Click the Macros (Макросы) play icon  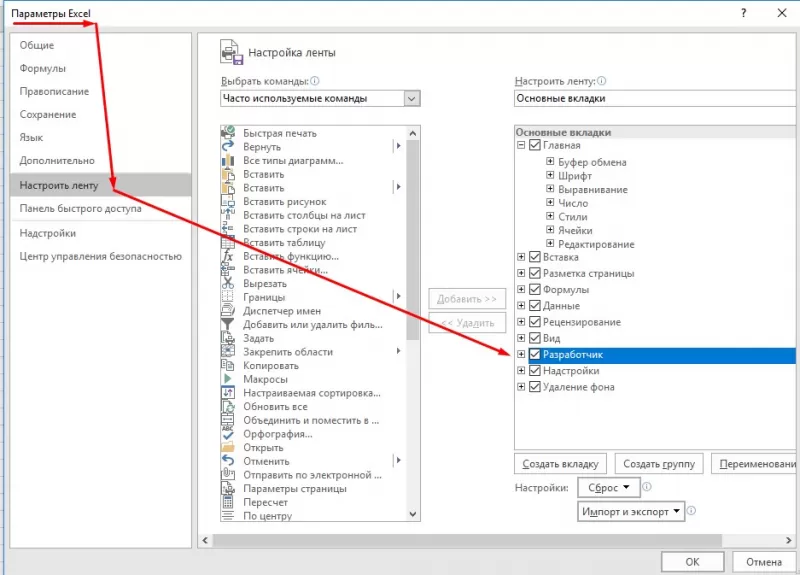pyautogui.click(x=228, y=379)
